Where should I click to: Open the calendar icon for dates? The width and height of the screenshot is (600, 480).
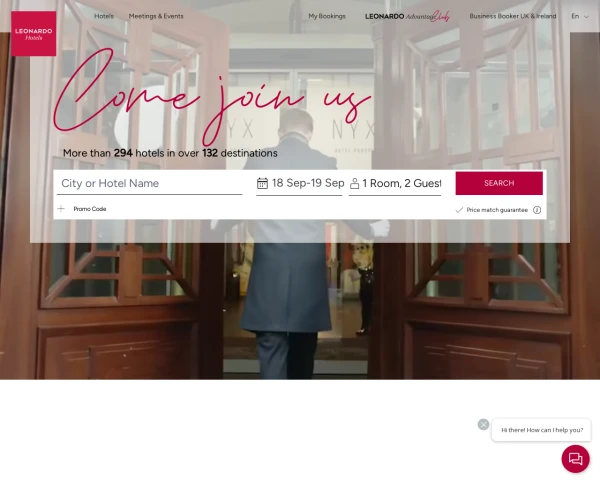point(262,183)
